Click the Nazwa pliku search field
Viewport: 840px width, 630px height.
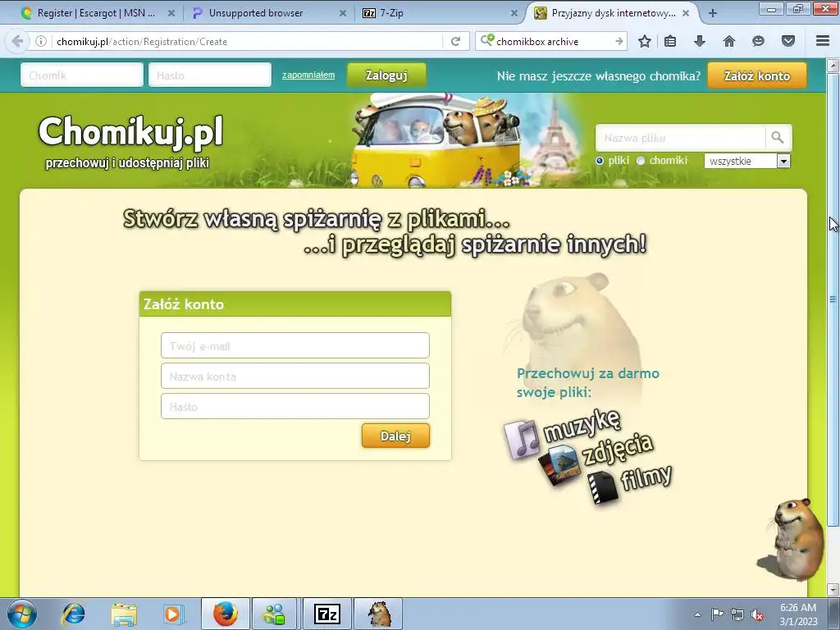[x=680, y=138]
